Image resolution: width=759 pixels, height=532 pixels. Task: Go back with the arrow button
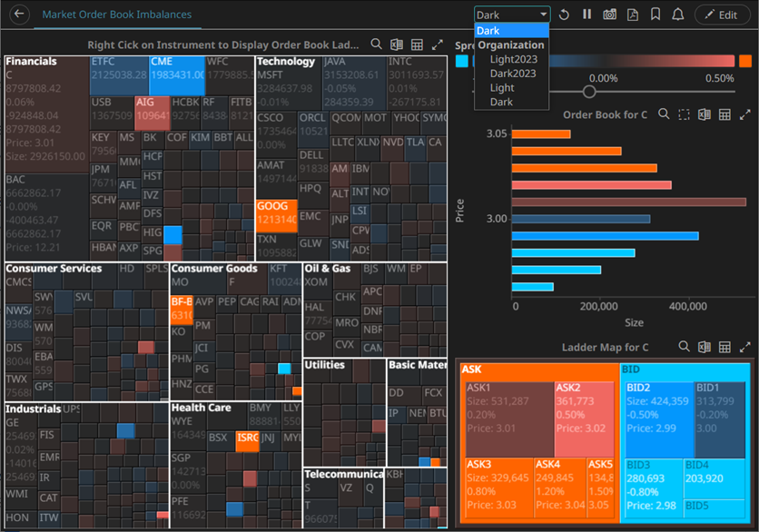pyautogui.click(x=19, y=14)
